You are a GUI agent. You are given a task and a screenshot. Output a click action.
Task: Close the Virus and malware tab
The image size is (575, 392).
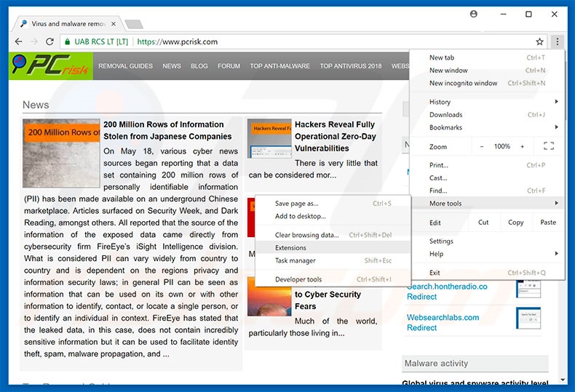114,24
